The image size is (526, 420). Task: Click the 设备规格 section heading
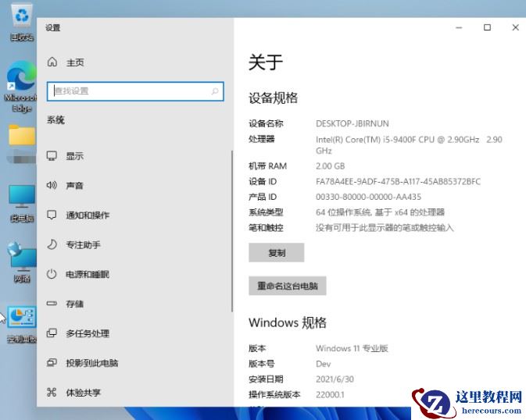[273, 98]
